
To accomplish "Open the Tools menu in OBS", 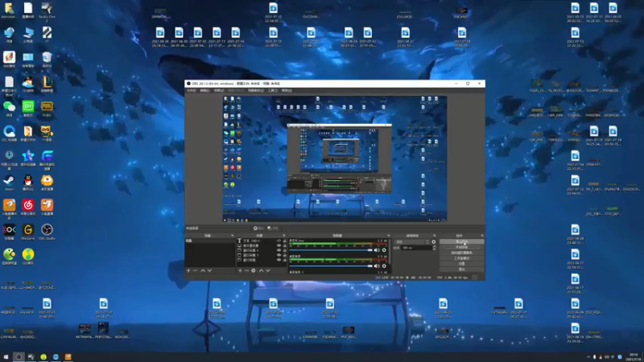I will point(272,90).
